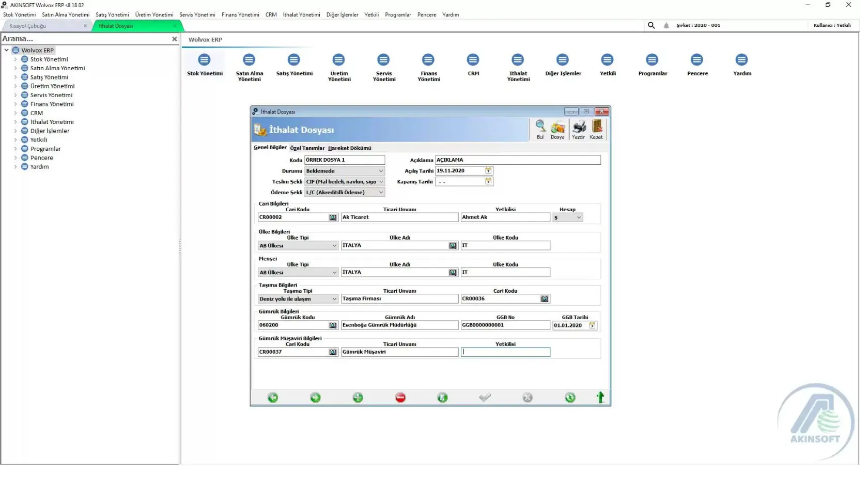Select Diğer İşlemler in the tree
Screen dimensions: 868x488
coord(50,132)
